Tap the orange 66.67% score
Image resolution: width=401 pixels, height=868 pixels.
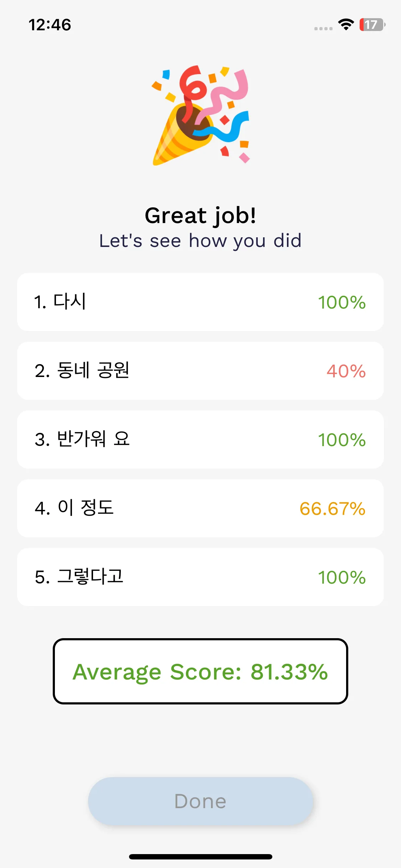(x=333, y=508)
